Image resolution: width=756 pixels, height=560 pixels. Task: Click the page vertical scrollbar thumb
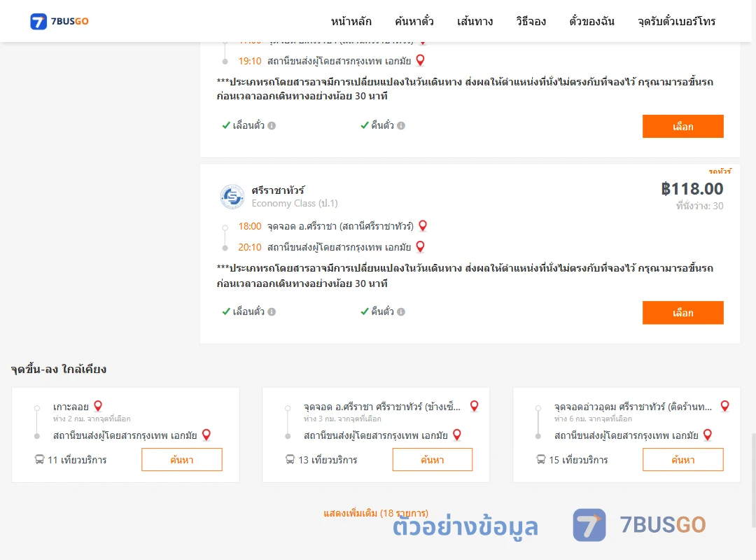[x=754, y=480]
